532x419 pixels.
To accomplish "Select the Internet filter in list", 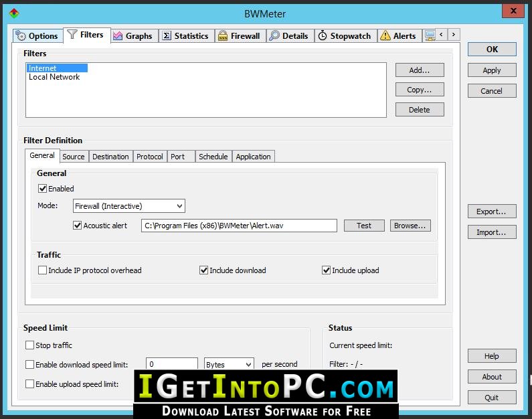I will pyautogui.click(x=57, y=68).
